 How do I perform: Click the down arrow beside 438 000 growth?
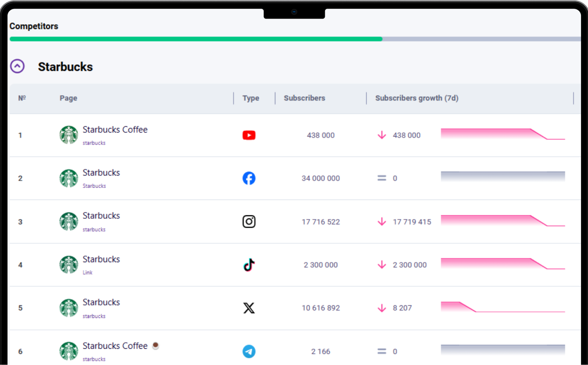(x=382, y=135)
